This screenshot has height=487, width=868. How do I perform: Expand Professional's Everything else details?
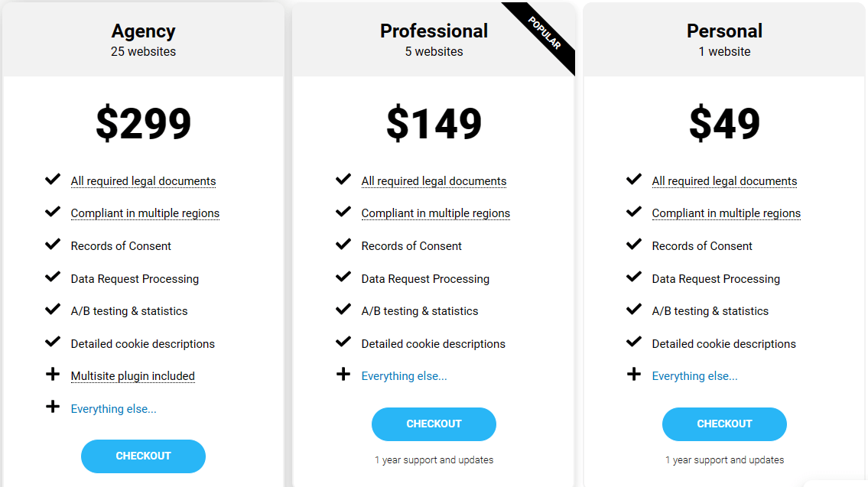click(404, 375)
